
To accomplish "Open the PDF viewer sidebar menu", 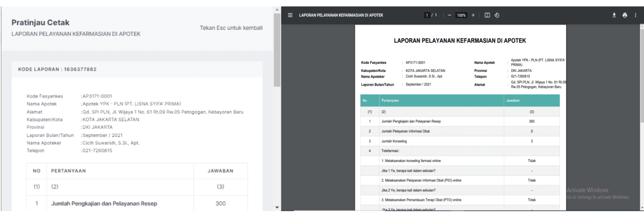I will pyautogui.click(x=290, y=15).
